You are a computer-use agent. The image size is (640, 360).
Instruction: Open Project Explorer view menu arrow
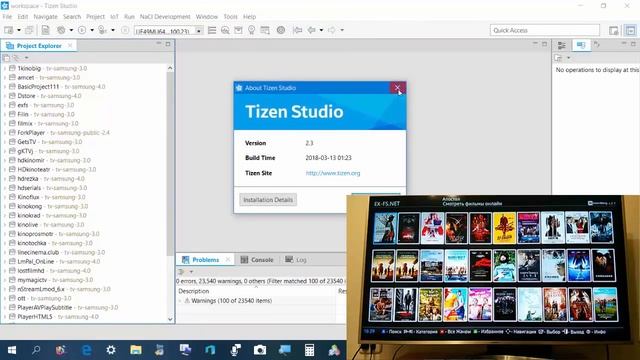[x=27, y=58]
